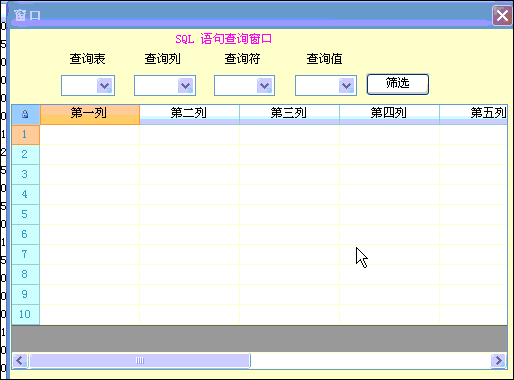Select row header 9
Image resolution: width=514 pixels, height=380 pixels.
[26, 295]
